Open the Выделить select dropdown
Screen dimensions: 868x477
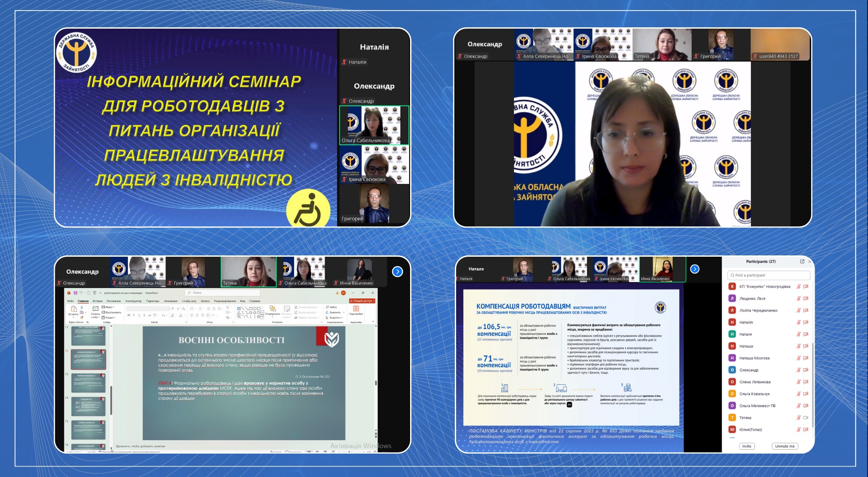point(335,317)
